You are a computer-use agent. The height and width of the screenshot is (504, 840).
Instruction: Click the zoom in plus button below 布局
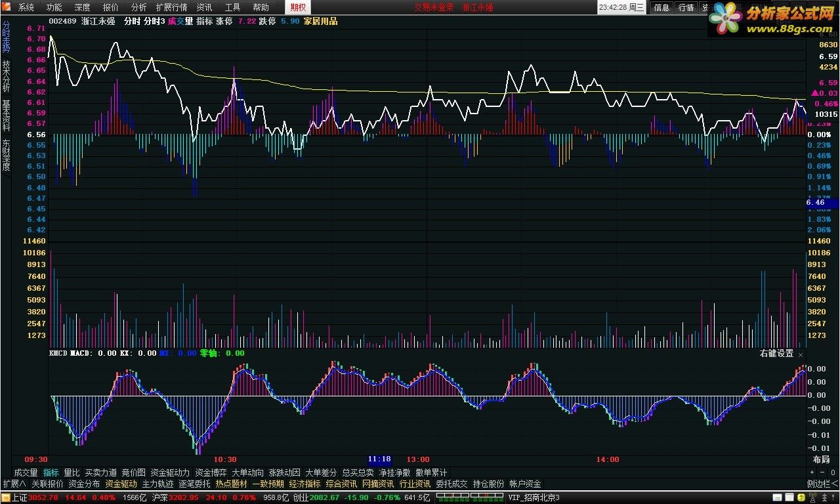pyautogui.click(x=812, y=472)
